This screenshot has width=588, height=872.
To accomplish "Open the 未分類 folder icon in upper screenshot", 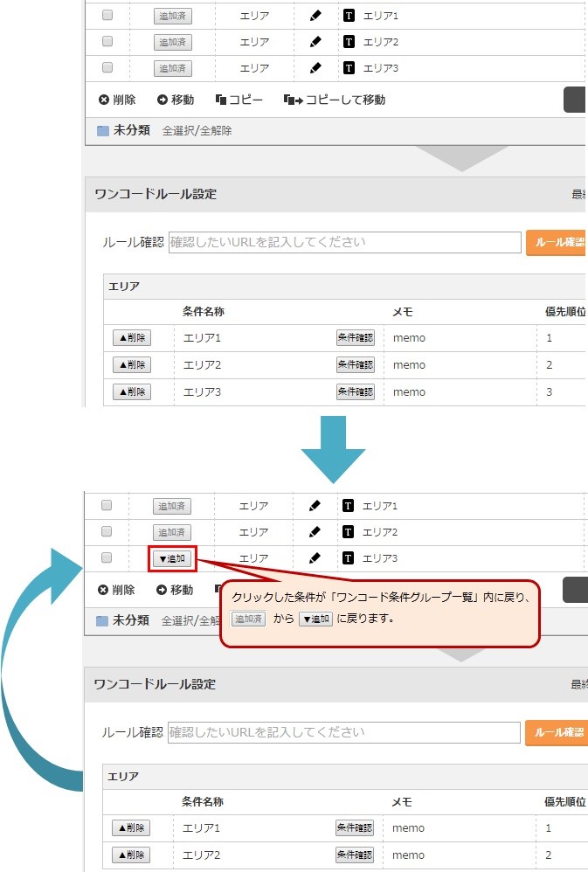I will tap(103, 131).
